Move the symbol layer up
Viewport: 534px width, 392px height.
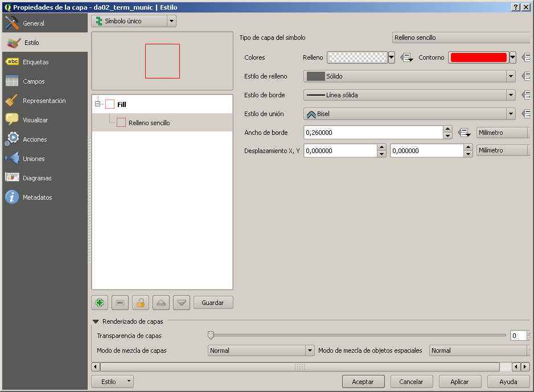tap(161, 303)
